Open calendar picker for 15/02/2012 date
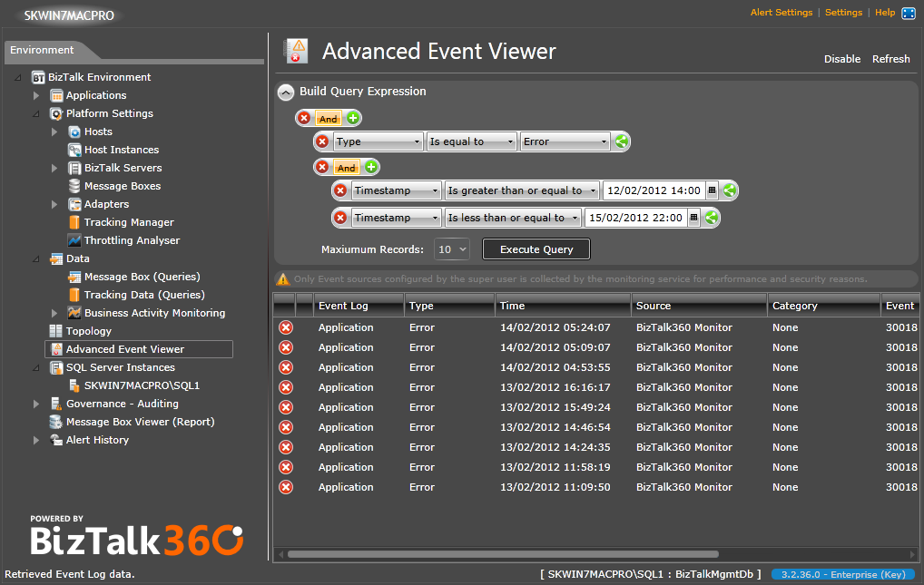Screen dimensions: 924x585 (693, 218)
